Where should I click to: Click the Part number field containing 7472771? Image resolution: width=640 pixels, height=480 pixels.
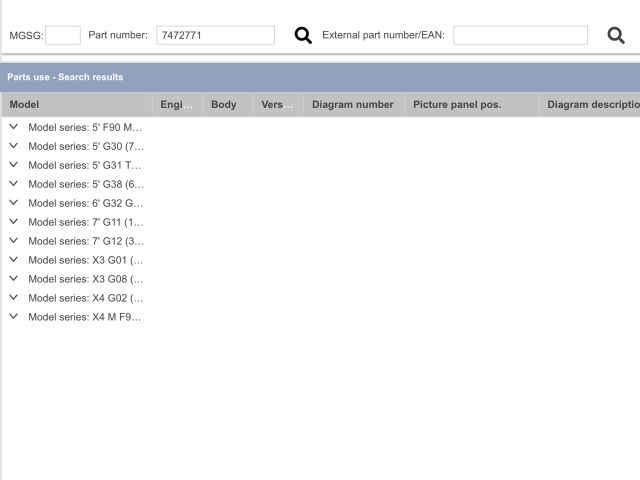coord(215,35)
